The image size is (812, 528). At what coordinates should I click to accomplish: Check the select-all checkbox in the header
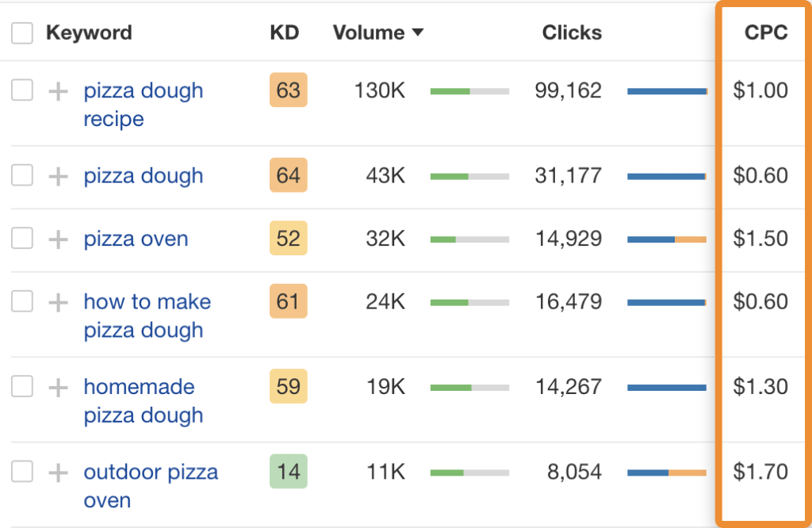pyautogui.click(x=21, y=33)
